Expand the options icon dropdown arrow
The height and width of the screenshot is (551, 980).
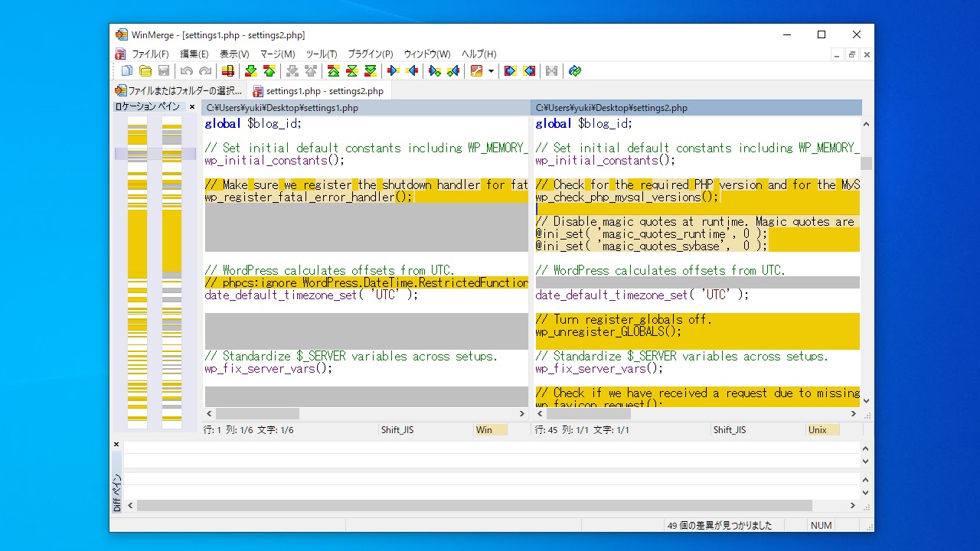pyautogui.click(x=491, y=71)
